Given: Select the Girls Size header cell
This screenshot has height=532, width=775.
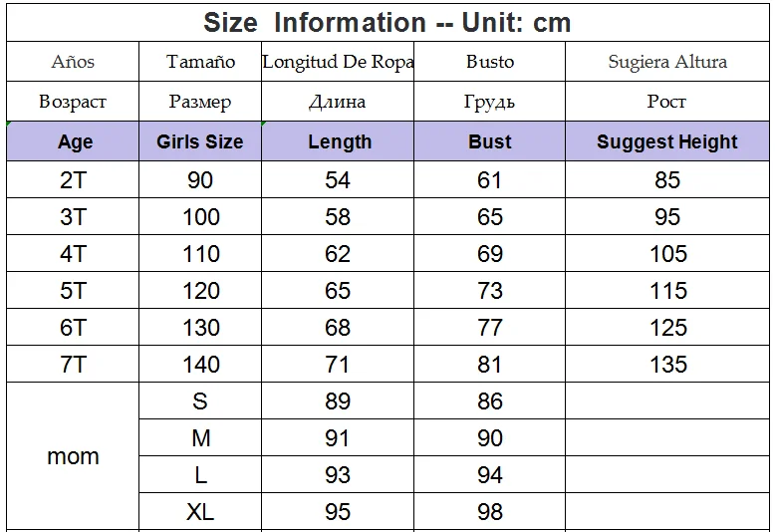Looking at the screenshot, I should [x=200, y=141].
